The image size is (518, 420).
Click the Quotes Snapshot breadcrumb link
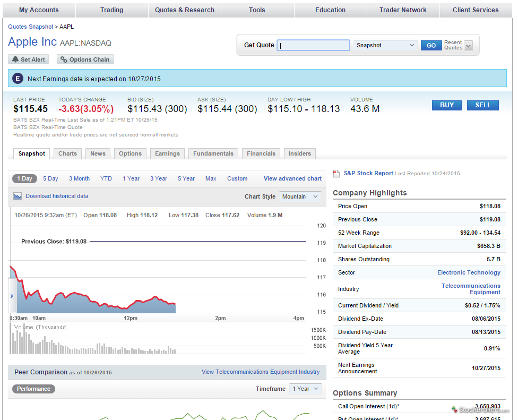pyautogui.click(x=30, y=27)
